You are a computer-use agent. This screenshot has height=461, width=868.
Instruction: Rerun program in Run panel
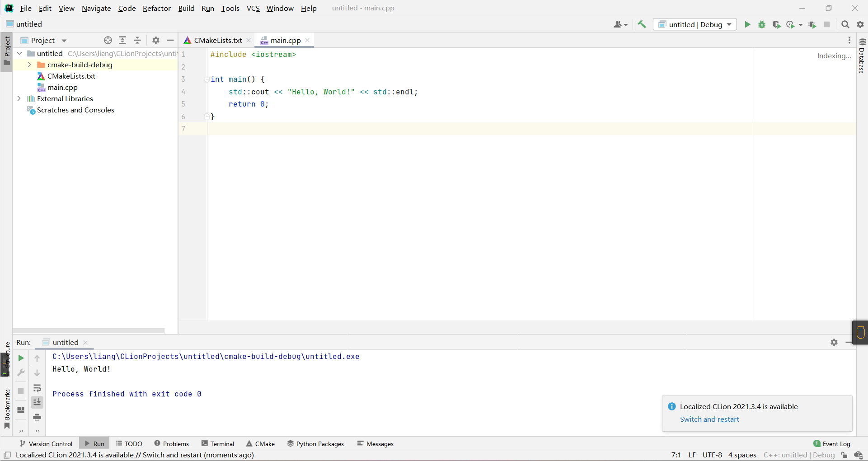tap(21, 358)
